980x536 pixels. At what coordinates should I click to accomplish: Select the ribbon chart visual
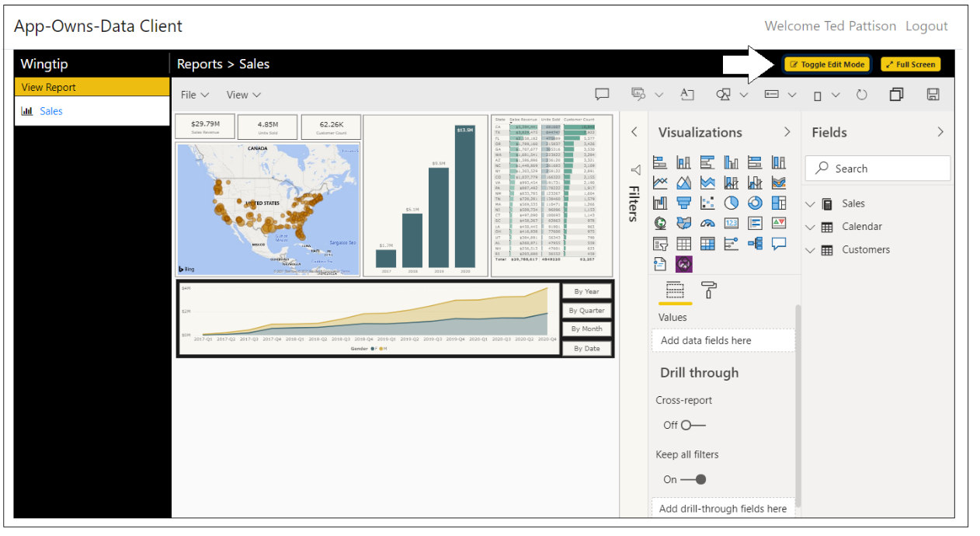pos(779,183)
